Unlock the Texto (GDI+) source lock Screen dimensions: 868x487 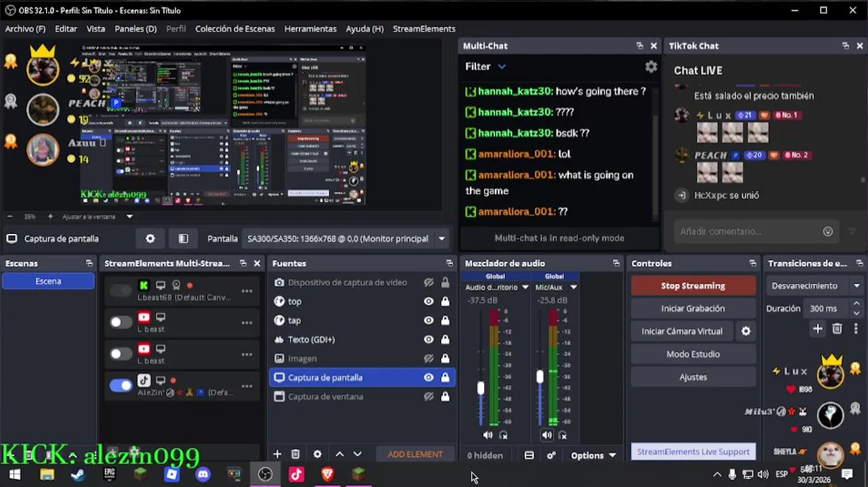point(445,340)
